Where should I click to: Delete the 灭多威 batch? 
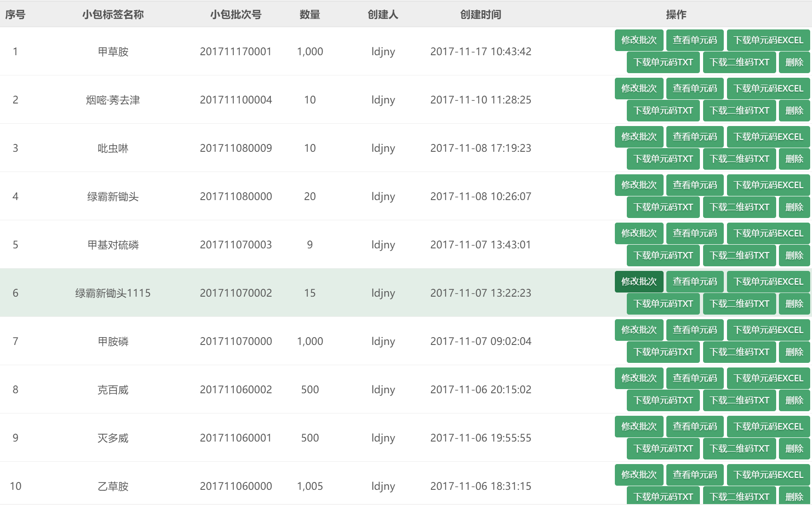point(794,448)
